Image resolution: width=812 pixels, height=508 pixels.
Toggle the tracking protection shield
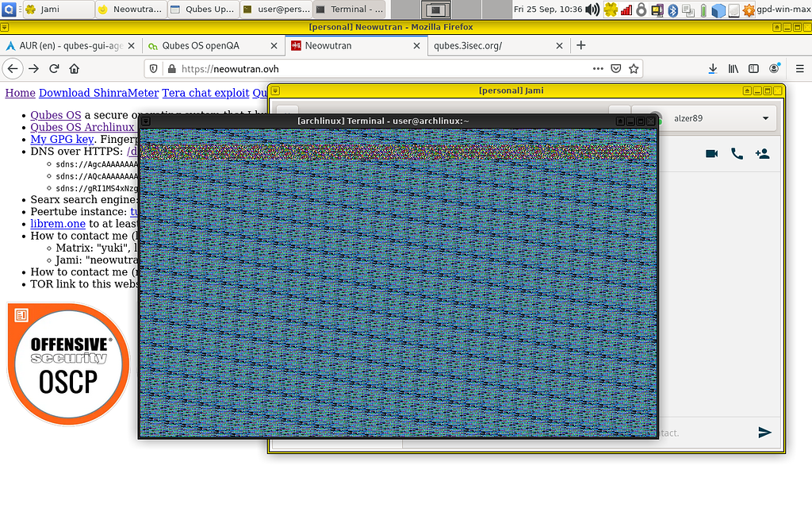153,68
